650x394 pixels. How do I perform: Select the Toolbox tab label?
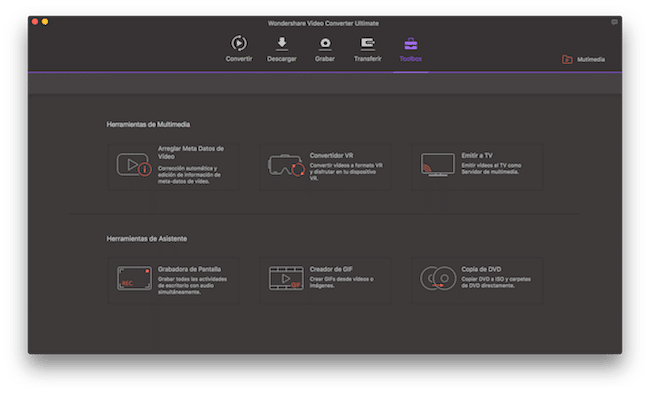pos(411,59)
